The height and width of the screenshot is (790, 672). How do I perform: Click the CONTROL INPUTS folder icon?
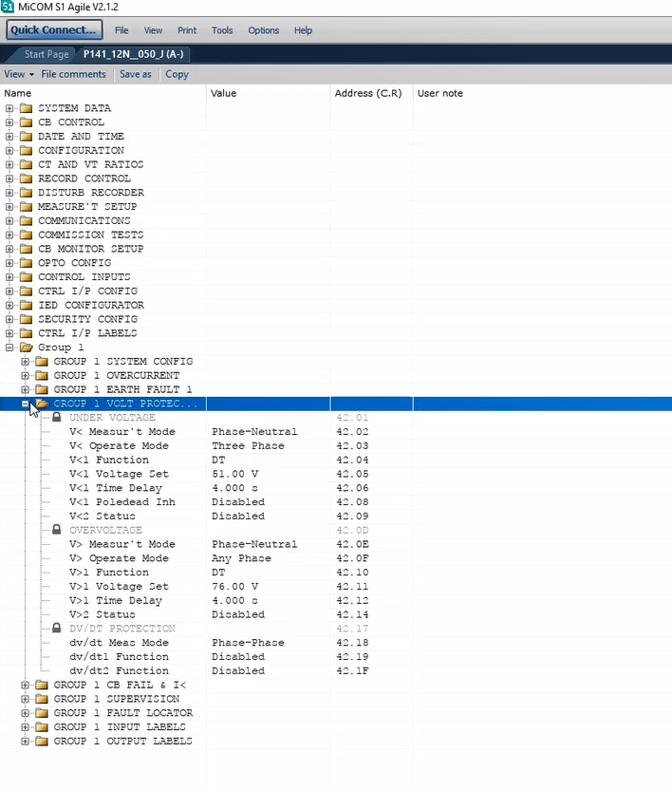[x=27, y=277]
